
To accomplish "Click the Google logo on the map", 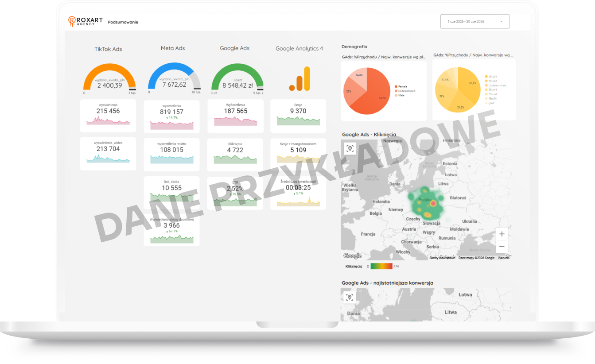I will 353,256.
